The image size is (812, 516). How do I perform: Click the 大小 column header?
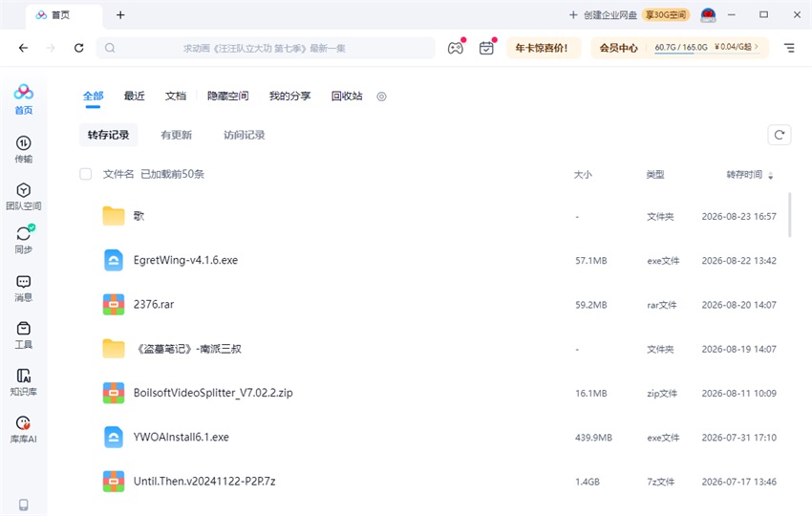pos(583,175)
